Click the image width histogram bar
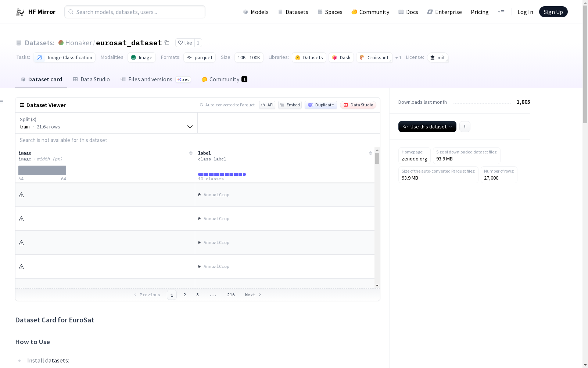 pos(42,170)
